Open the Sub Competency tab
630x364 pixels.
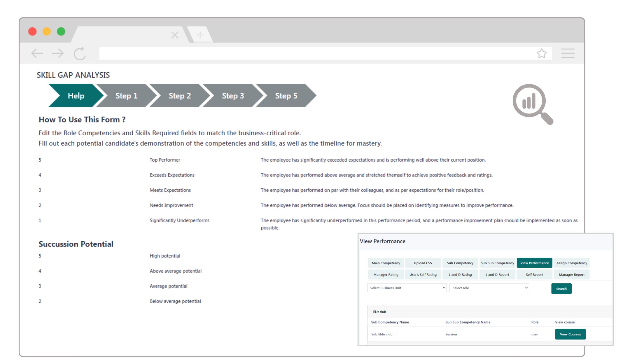(460, 263)
